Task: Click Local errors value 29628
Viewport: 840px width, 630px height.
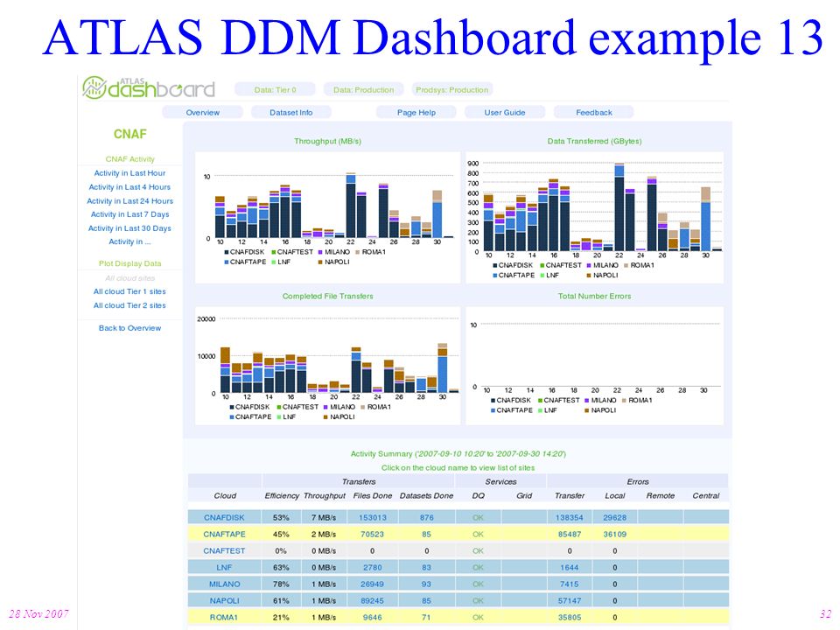Action: 614,517
